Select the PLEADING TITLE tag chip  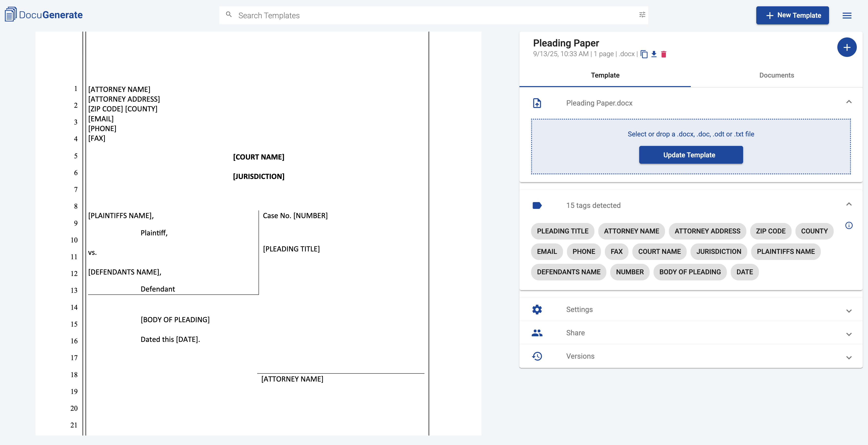(562, 231)
